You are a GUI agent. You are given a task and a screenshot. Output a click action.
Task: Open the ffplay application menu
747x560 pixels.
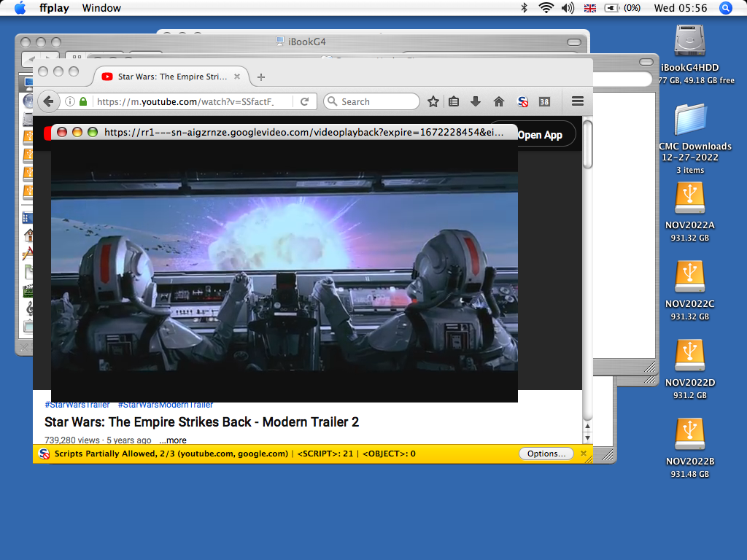pos(54,8)
